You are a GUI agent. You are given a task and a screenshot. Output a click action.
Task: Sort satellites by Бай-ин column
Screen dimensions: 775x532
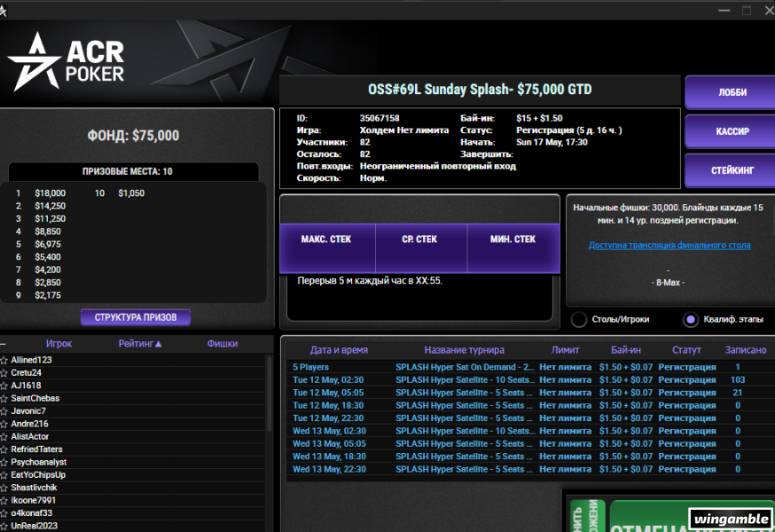(626, 350)
